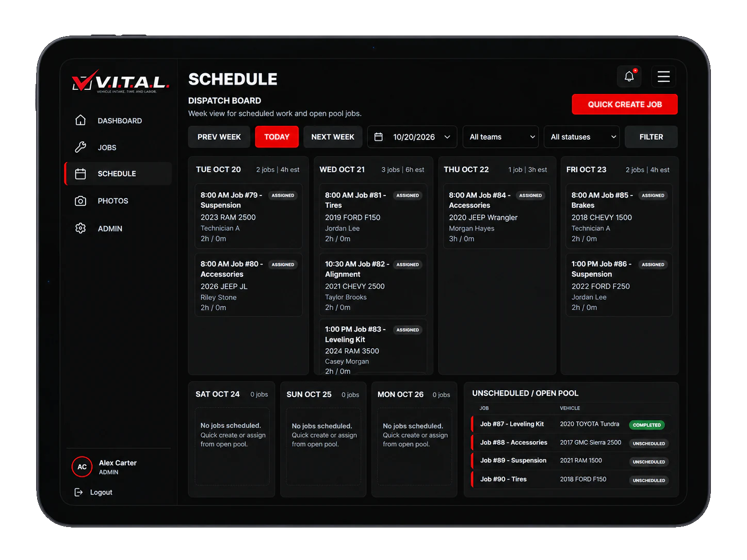The height and width of the screenshot is (560, 747).
Task: Go to Prev Week
Action: 219,137
